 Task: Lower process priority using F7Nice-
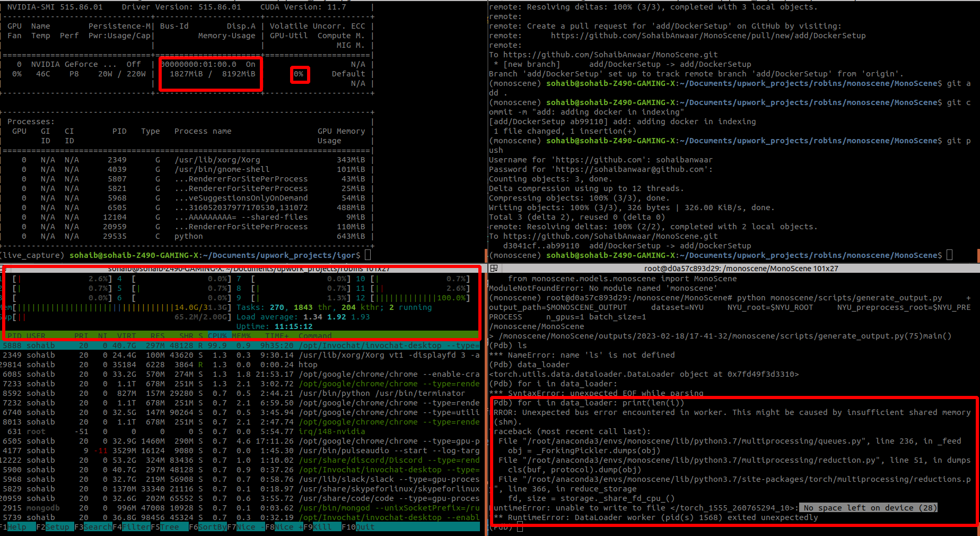click(x=245, y=526)
